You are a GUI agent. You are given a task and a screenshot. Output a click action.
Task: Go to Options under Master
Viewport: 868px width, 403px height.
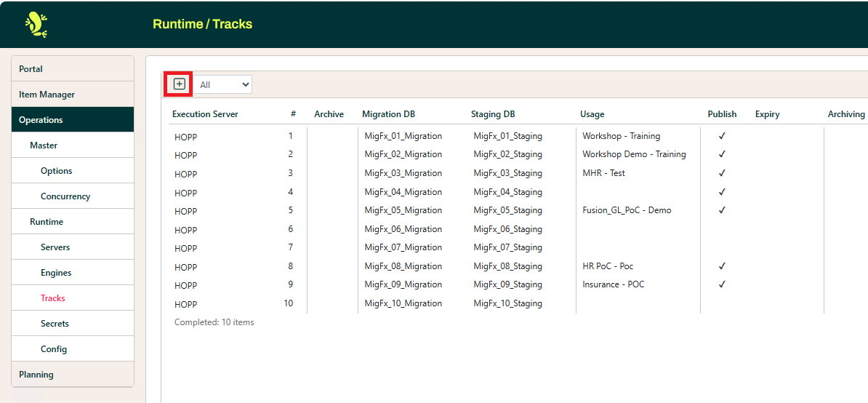[57, 171]
